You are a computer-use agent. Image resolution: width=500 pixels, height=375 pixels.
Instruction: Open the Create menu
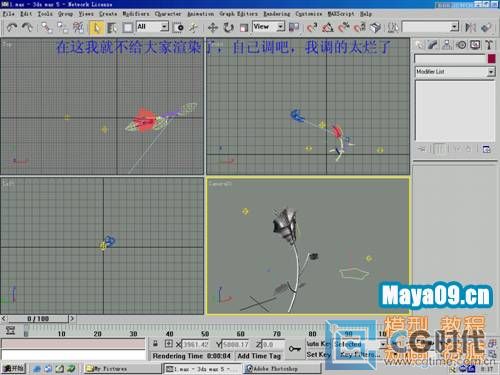point(108,14)
